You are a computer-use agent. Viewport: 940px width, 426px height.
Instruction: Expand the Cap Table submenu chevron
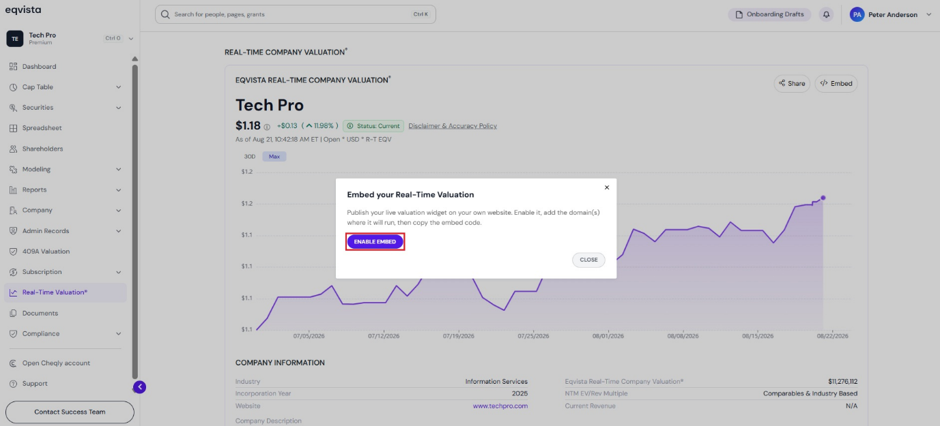[119, 87]
